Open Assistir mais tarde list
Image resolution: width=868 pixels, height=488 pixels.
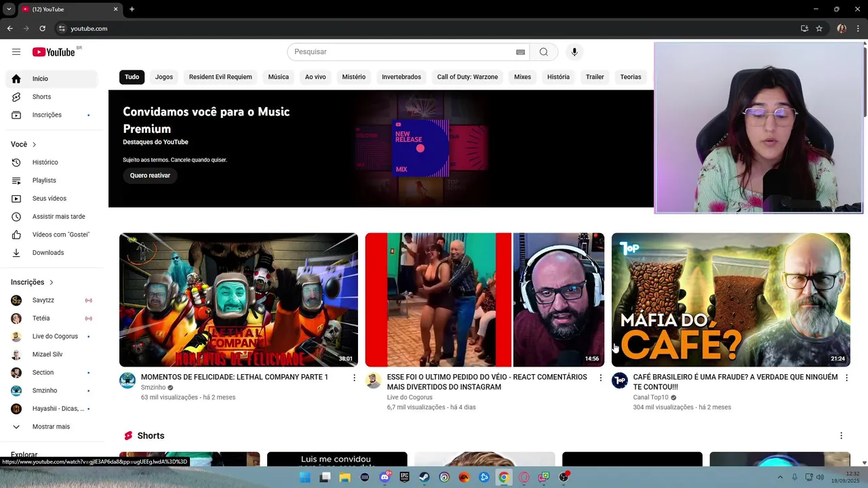pyautogui.click(x=52, y=217)
